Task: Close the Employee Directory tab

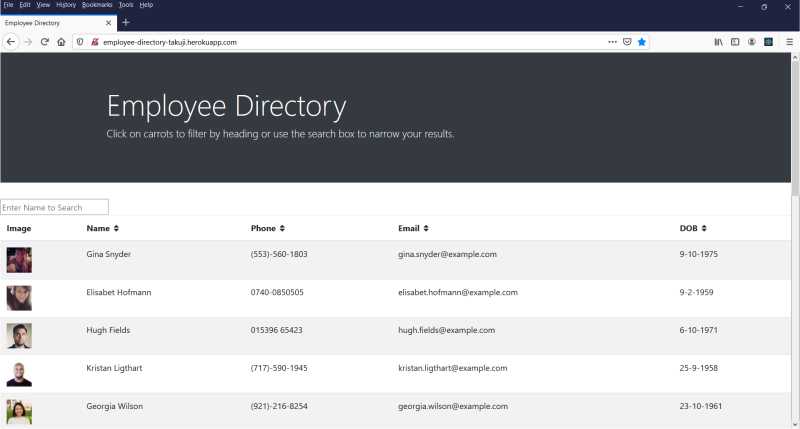Action: tap(108, 23)
